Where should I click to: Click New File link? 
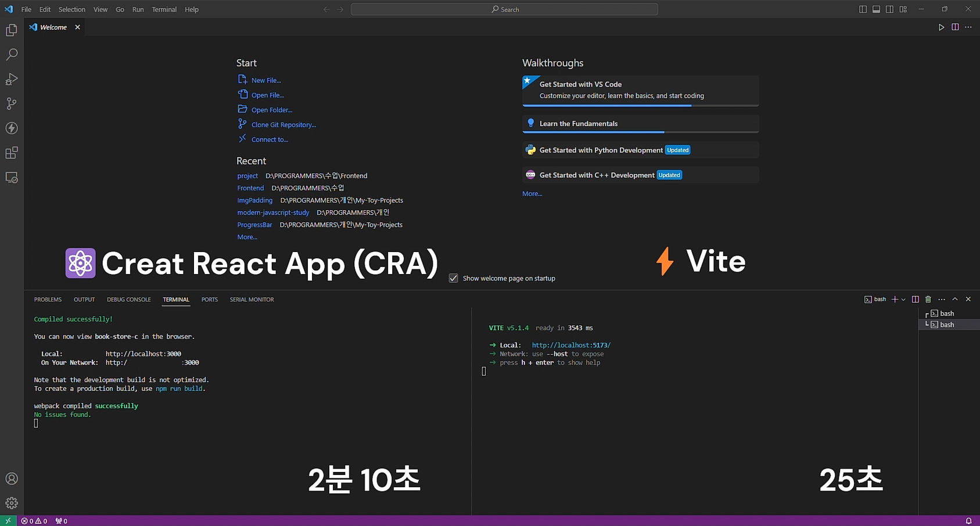266,80
